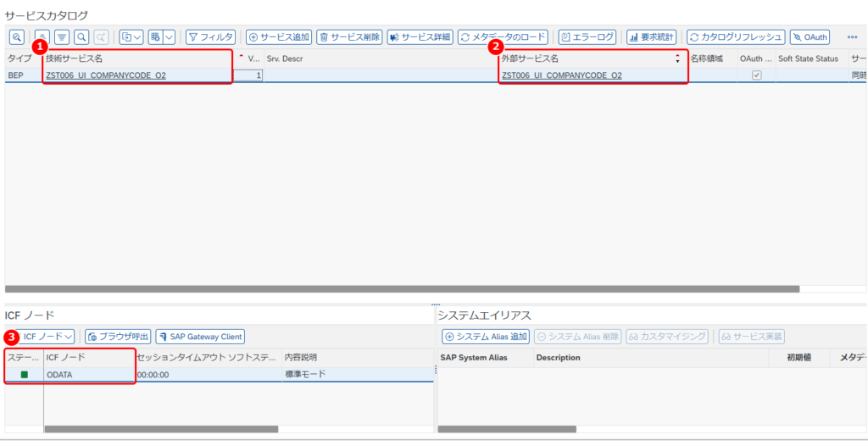Click the カスタマイジング button
Screen dimensions: 868x446
pyautogui.click(x=667, y=337)
